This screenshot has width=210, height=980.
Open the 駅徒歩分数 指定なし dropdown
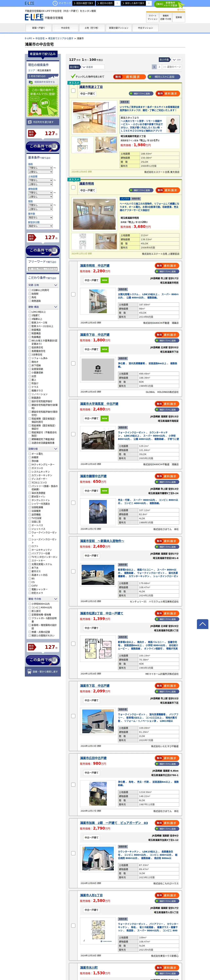tap(40, 226)
